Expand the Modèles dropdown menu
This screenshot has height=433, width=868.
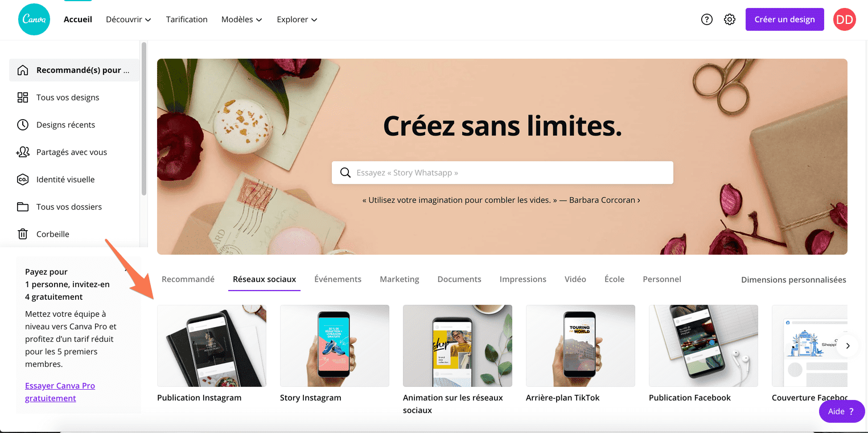[x=242, y=19]
